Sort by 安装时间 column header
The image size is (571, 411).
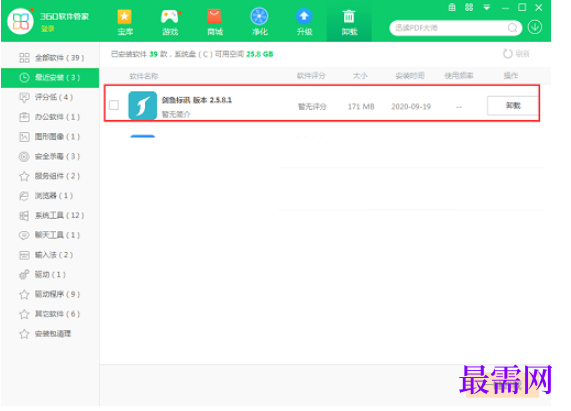(410, 76)
